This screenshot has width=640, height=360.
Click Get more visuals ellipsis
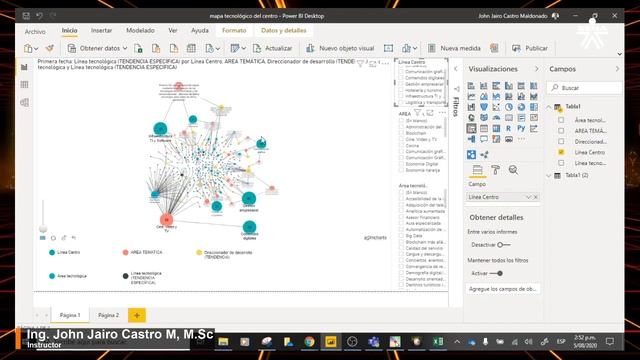521,139
